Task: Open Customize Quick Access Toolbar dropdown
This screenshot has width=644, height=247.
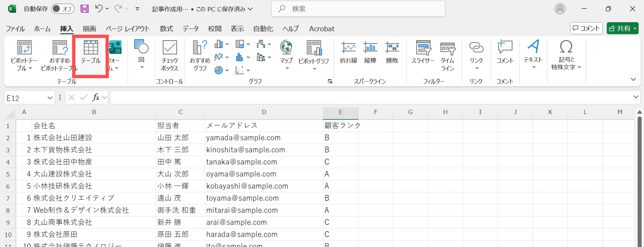Action: pos(137,9)
